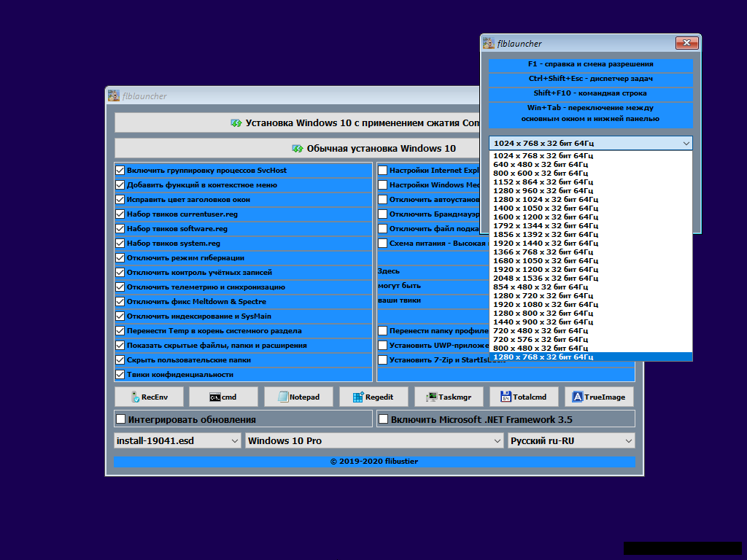Start Taskmgr from its monitor icon
The image size is (747, 560).
432,397
